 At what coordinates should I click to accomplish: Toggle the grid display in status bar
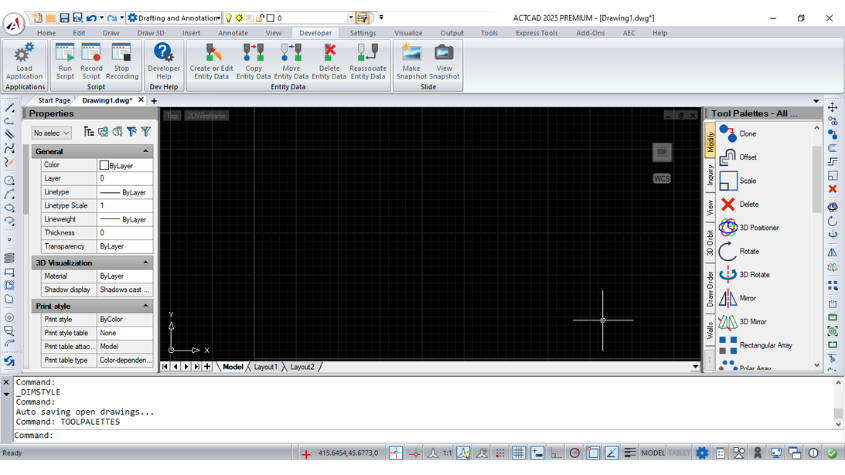click(x=518, y=453)
